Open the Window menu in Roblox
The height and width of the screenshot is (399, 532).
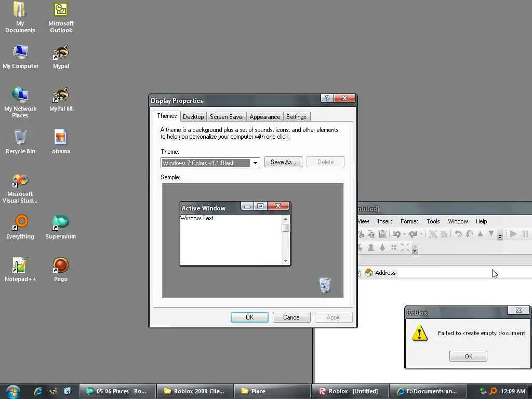(458, 221)
